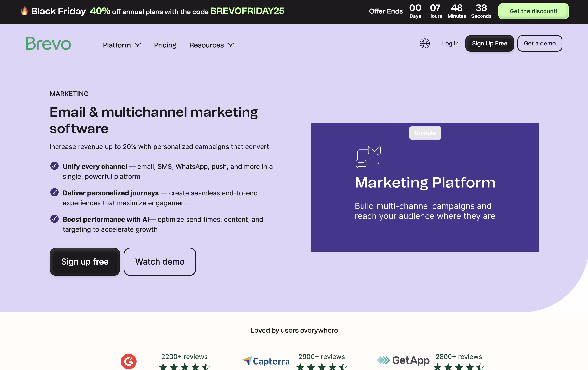Request a demo via Get a demo
588x370 pixels.
tap(539, 43)
